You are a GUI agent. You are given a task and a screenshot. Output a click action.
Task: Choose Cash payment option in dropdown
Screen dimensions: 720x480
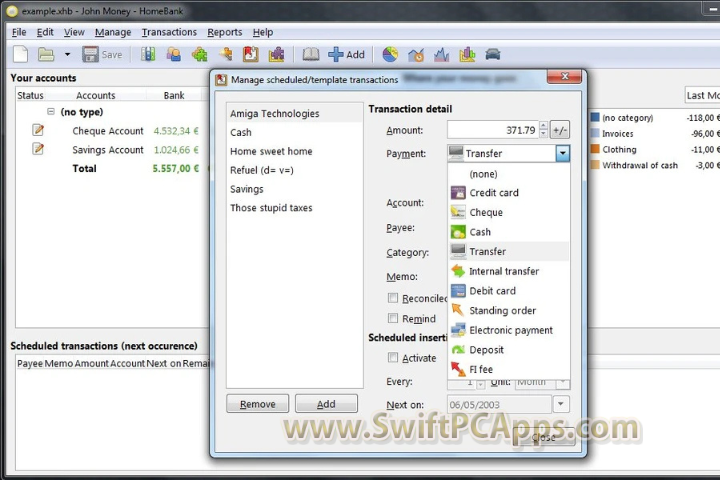click(509, 232)
